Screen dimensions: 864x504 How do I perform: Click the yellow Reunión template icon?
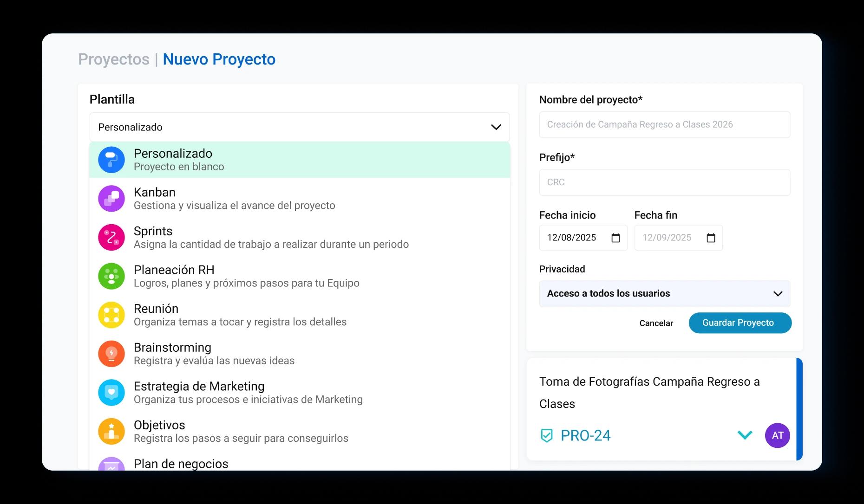(111, 315)
